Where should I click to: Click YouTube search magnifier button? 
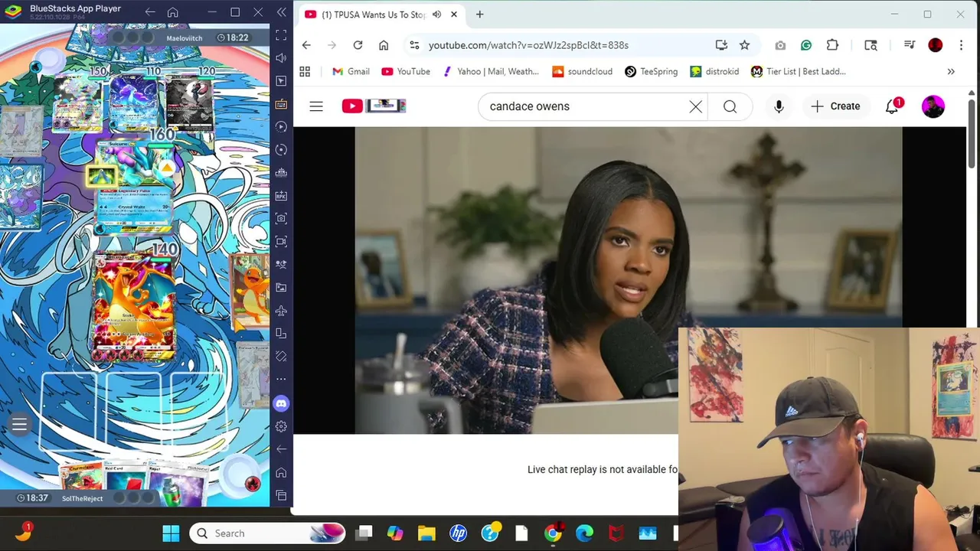tap(730, 106)
